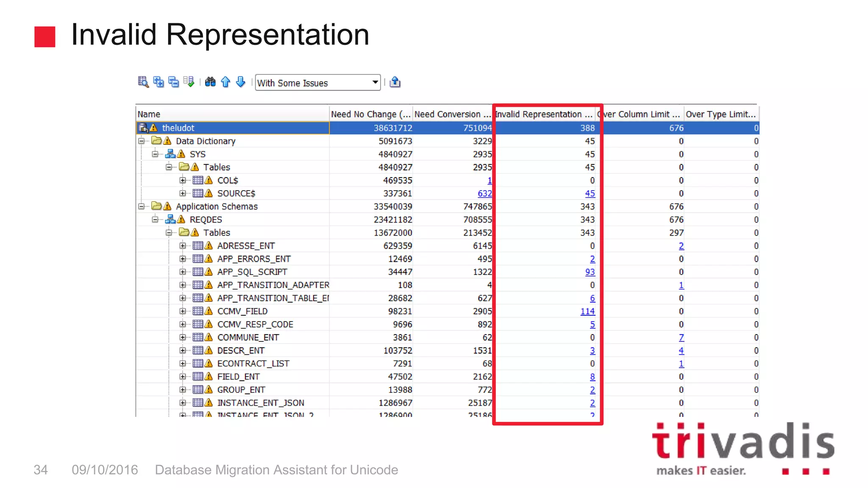The width and height of the screenshot is (868, 488).
Task: Click the APP_ERRORS_ENT table icon
Action: [198, 259]
